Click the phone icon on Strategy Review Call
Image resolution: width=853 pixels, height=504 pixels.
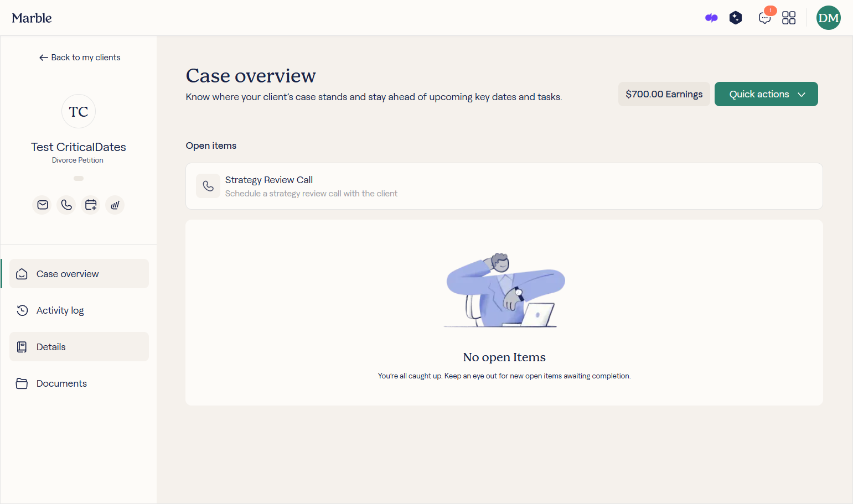click(208, 186)
